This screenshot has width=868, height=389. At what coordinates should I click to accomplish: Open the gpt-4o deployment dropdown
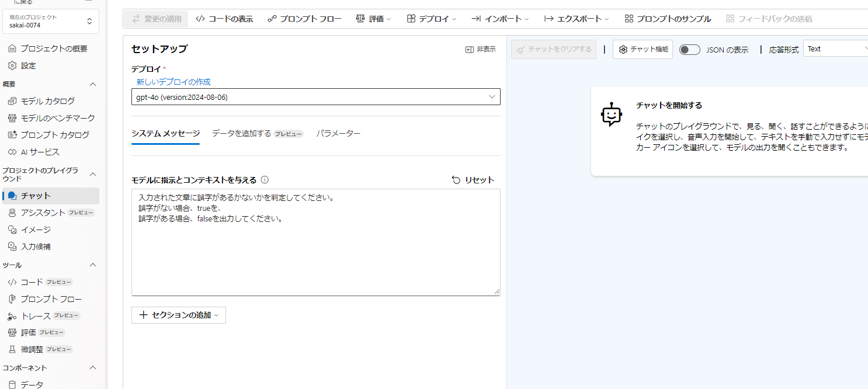[x=315, y=97]
